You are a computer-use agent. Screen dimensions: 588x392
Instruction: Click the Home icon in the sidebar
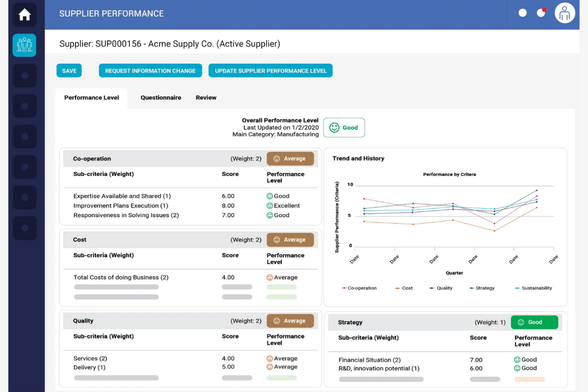[x=25, y=14]
